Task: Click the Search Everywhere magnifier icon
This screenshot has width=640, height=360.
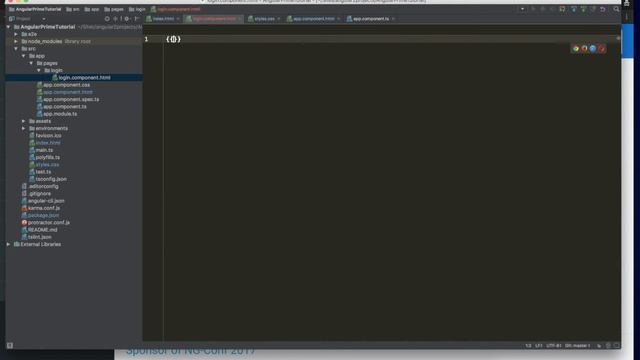Action: [x=616, y=9]
